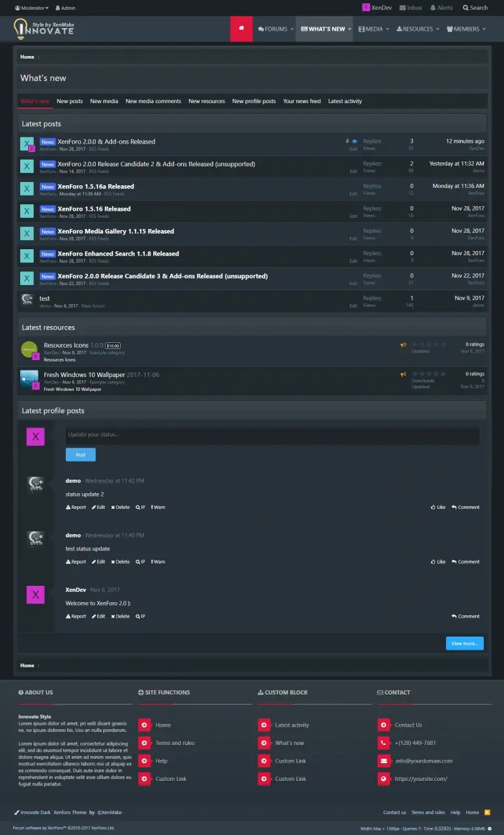Expand the Members menu arrow

point(484,29)
